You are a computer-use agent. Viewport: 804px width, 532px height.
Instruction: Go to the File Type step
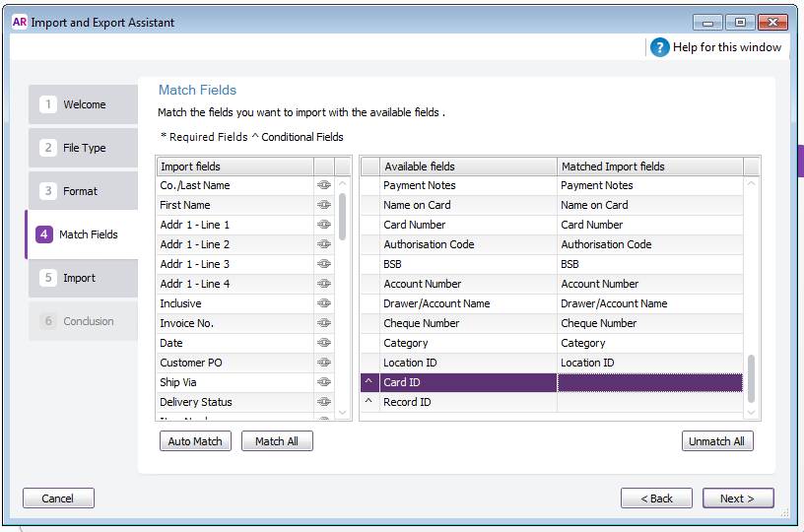(83, 148)
